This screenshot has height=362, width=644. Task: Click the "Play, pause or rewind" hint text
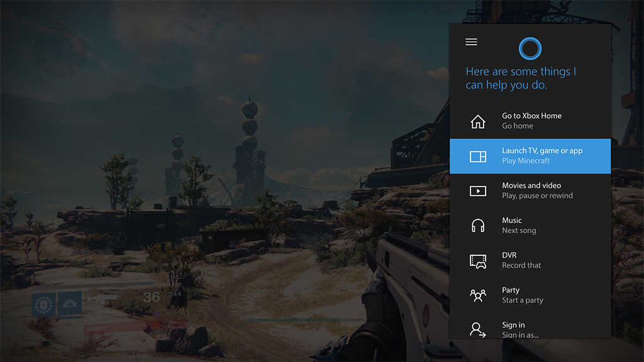click(537, 196)
